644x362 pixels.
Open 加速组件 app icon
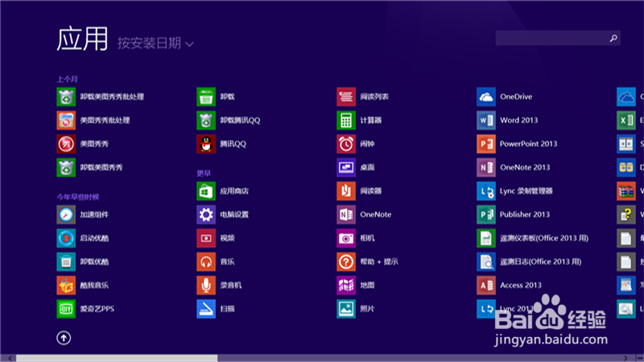pyautogui.click(x=66, y=215)
